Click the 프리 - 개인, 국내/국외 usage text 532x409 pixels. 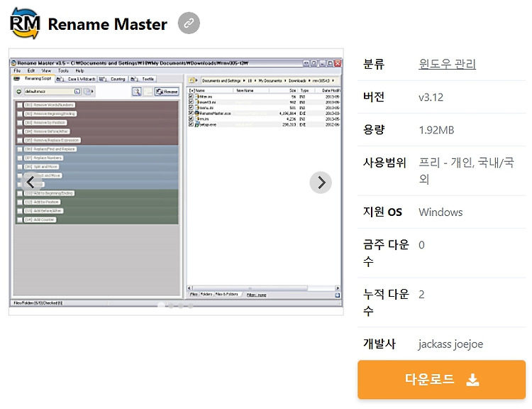(x=466, y=170)
